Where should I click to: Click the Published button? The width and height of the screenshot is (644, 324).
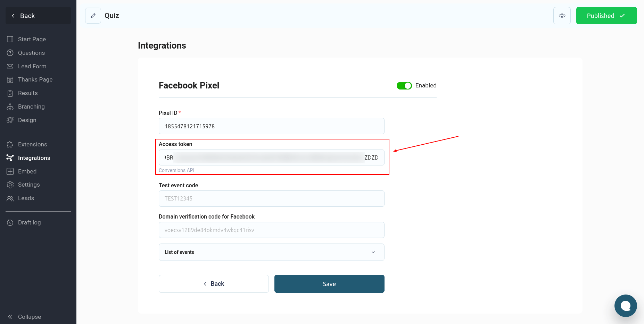[x=606, y=16]
